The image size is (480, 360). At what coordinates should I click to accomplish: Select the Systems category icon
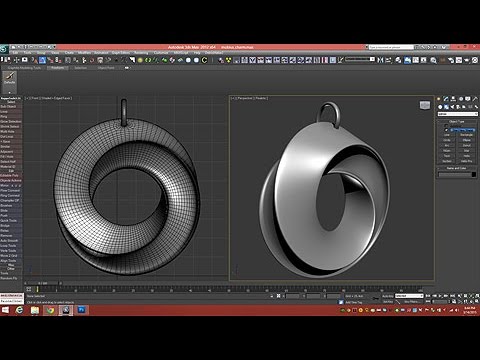pyautogui.click(x=476, y=107)
